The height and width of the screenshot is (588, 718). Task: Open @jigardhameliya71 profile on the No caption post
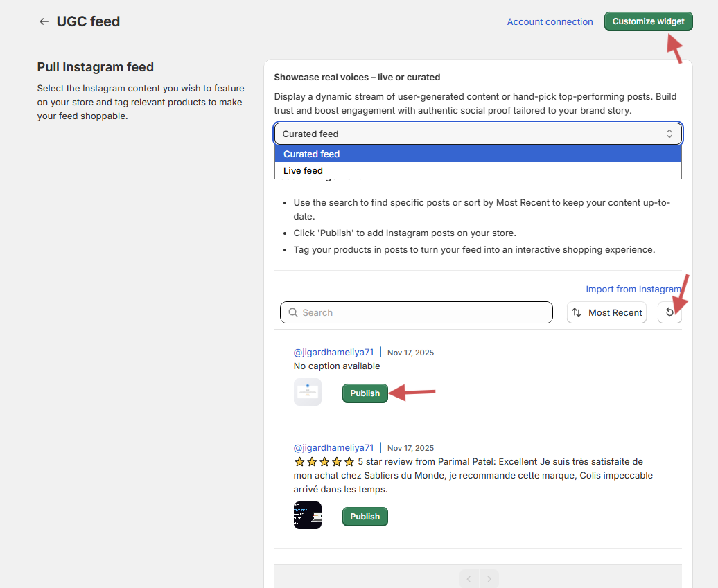pos(333,352)
